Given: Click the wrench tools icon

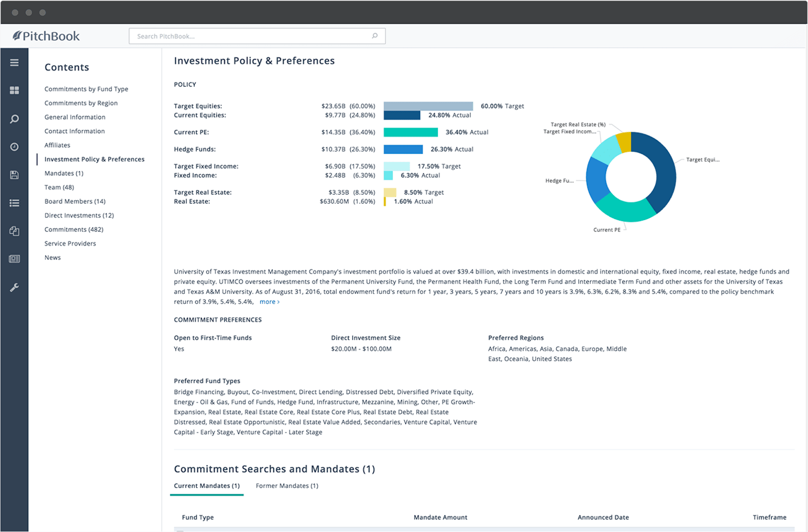Looking at the screenshot, I should point(14,287).
